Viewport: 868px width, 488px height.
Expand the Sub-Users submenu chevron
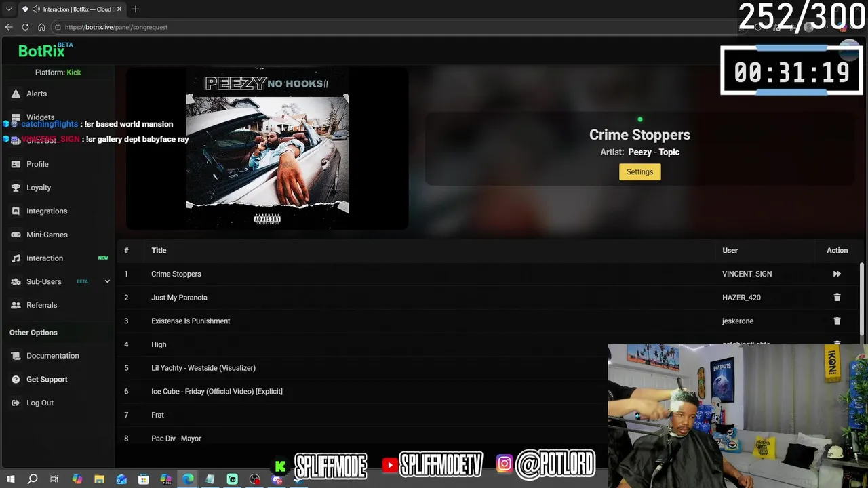click(x=107, y=281)
